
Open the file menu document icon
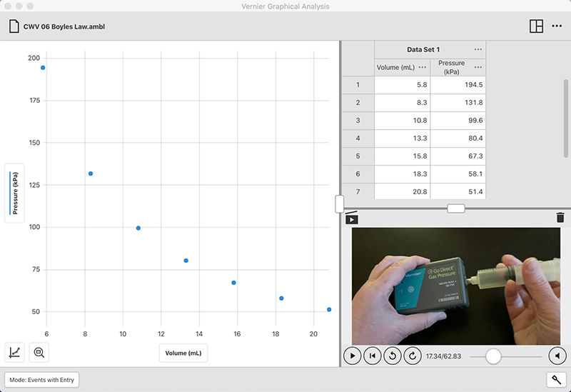pos(14,27)
